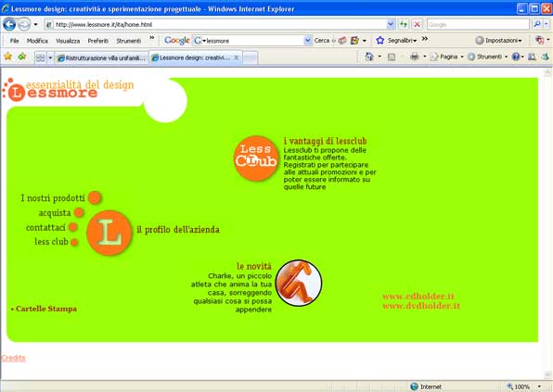
Task: Click the green Refresh arrows icon
Action: pos(403,24)
